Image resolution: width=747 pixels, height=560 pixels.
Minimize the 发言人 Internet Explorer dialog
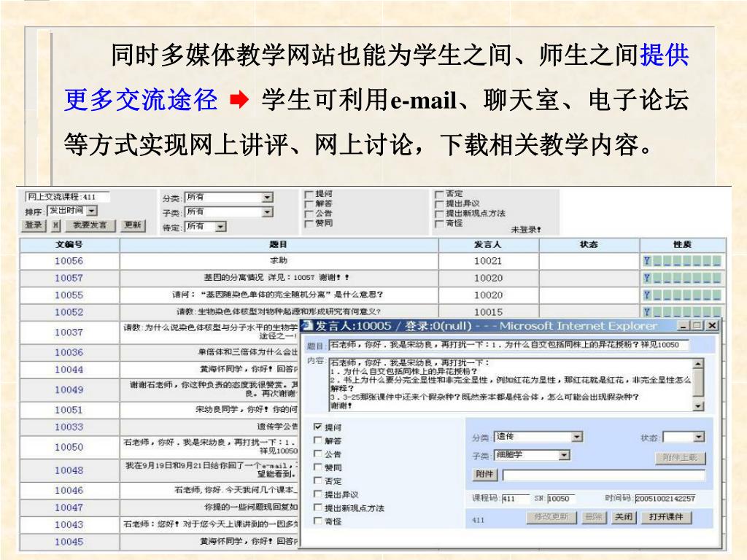tap(684, 326)
